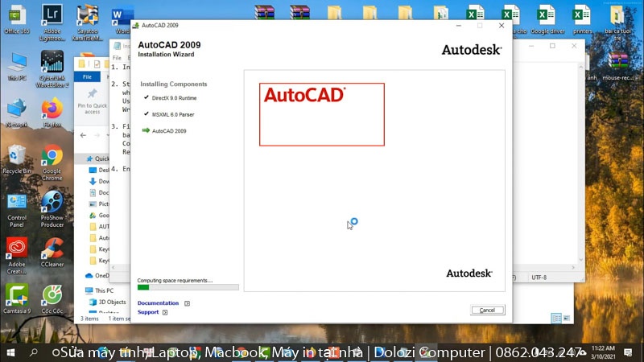644x362 pixels.
Task: Open the Recycle Bin
Action: click(17, 159)
